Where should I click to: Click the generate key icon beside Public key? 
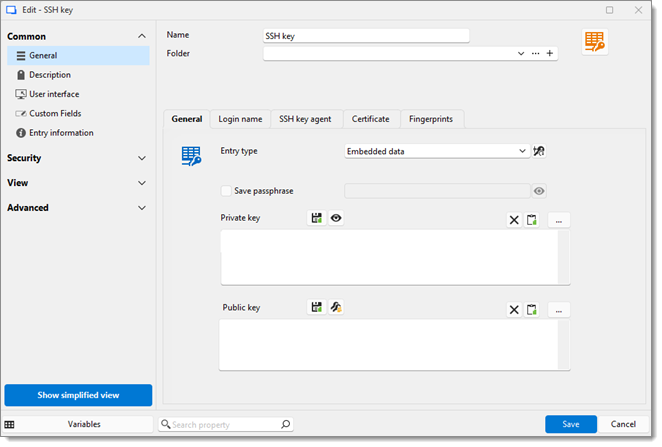336,307
